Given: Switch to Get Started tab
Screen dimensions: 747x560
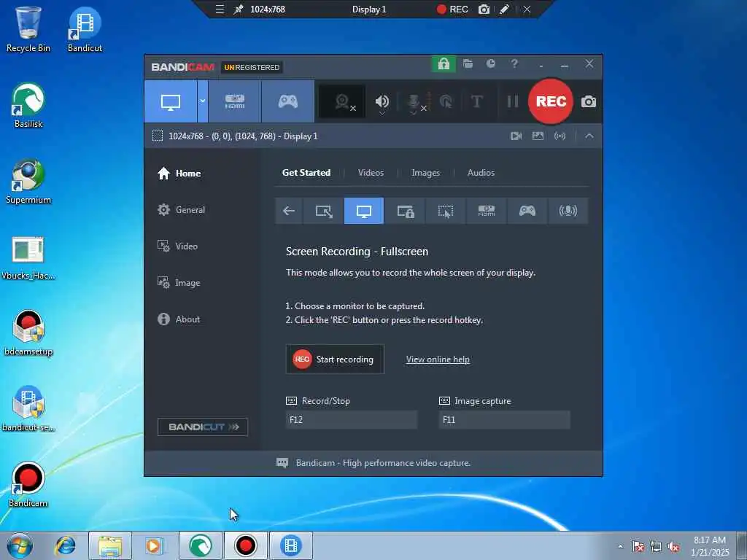Looking at the screenshot, I should click(x=306, y=173).
